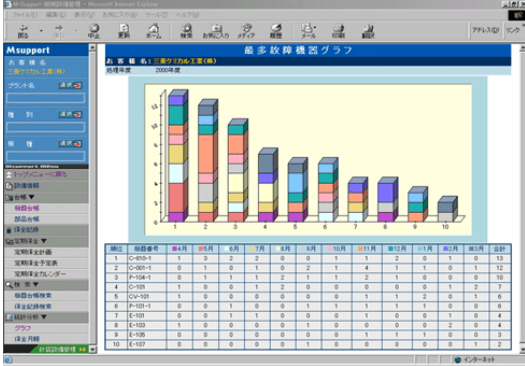Open the Search (検索) toolbar icon

coord(186,31)
